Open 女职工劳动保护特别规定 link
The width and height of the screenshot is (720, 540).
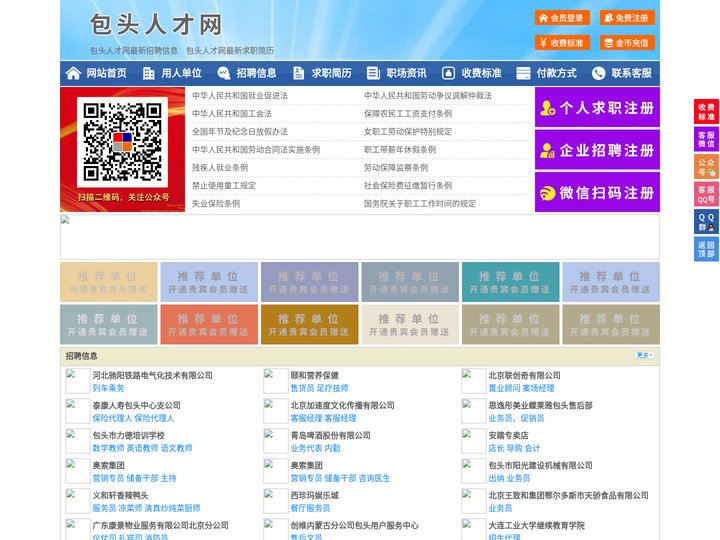pos(408,131)
